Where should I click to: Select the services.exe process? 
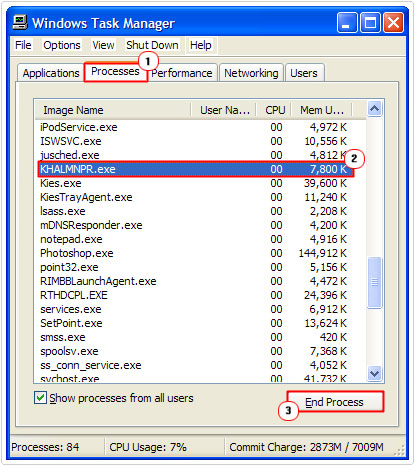coord(193,309)
